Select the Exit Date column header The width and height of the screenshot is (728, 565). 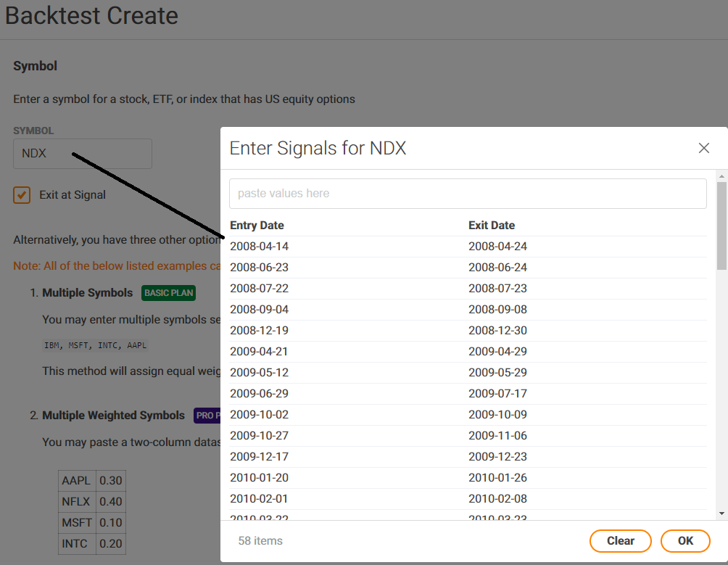coord(491,225)
